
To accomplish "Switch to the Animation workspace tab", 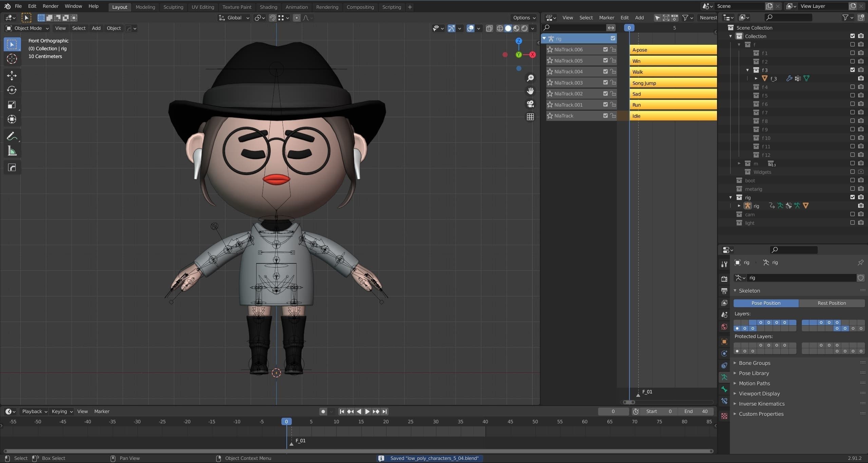I will click(x=296, y=7).
